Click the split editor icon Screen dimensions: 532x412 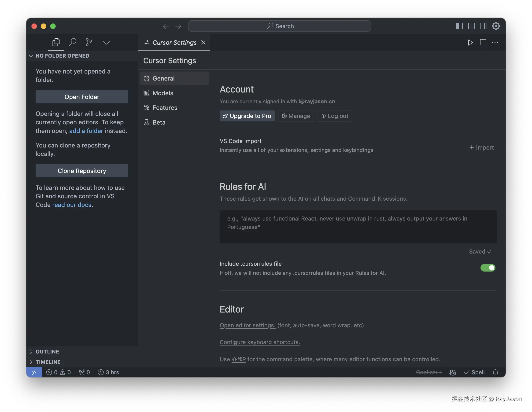tap(483, 43)
